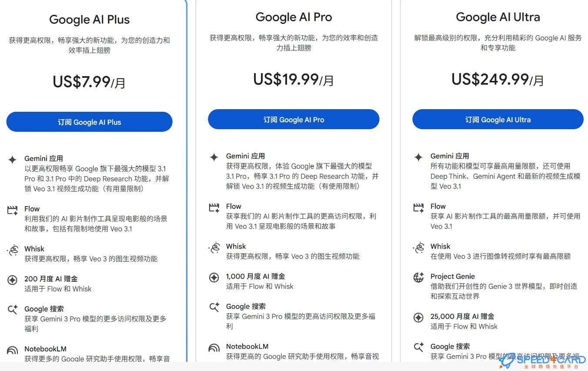588x371 pixels.
Task: Click the Gemini sparkle icon in Google AI Plus column
Action: [13, 159]
